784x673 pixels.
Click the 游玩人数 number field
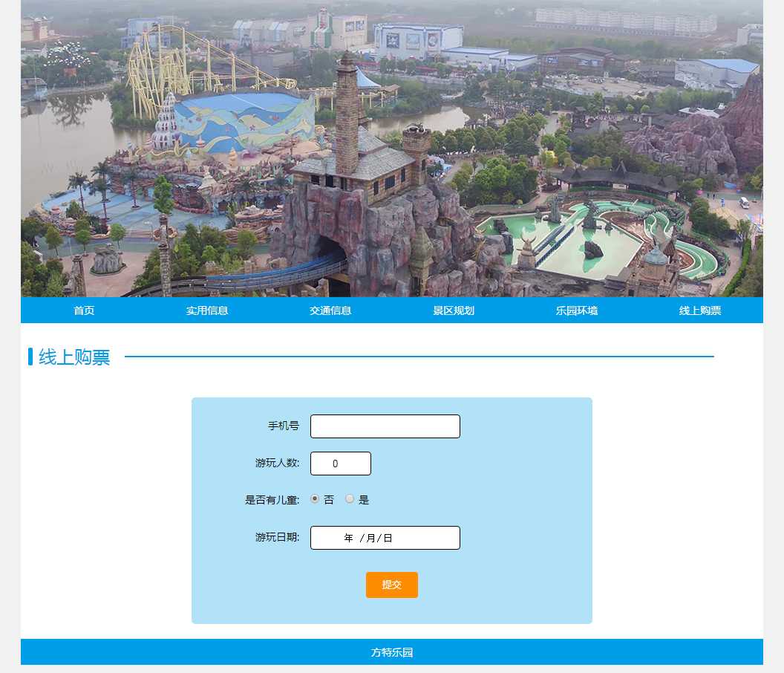340,464
